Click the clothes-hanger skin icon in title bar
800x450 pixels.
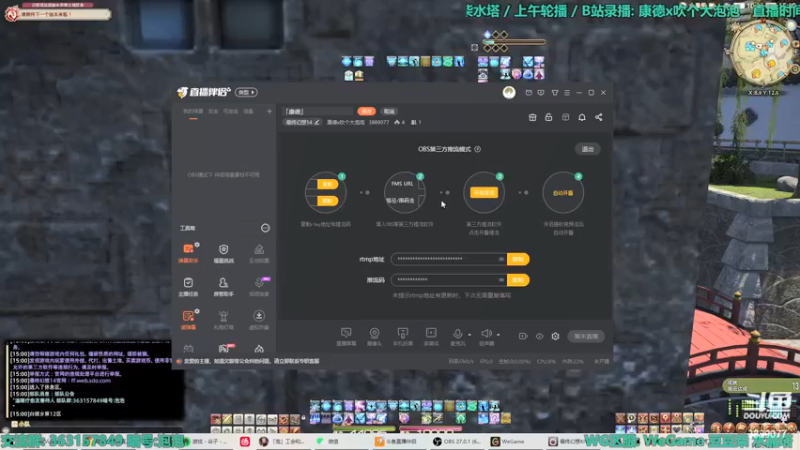tap(555, 93)
